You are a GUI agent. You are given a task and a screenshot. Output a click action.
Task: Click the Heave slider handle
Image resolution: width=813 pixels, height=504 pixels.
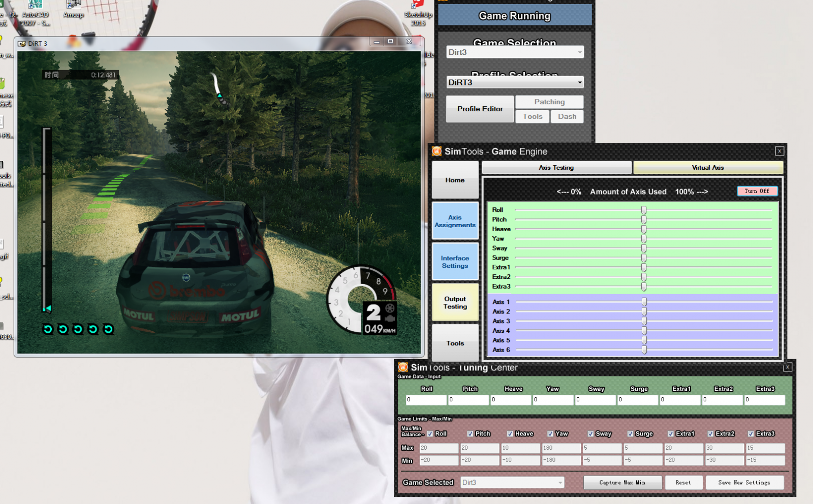pyautogui.click(x=644, y=229)
